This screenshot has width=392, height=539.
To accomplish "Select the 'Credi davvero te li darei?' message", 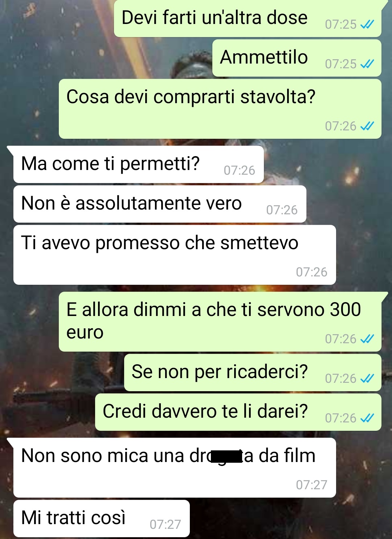I will (238, 412).
